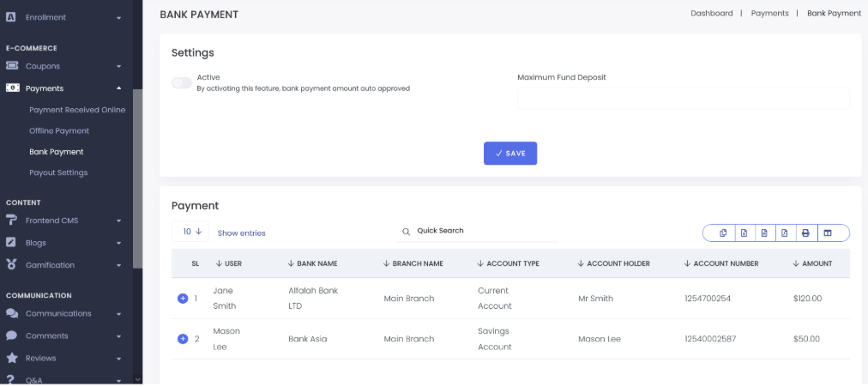Export payments table as CSV file
This screenshot has height=387, width=868.
pyautogui.click(x=764, y=233)
